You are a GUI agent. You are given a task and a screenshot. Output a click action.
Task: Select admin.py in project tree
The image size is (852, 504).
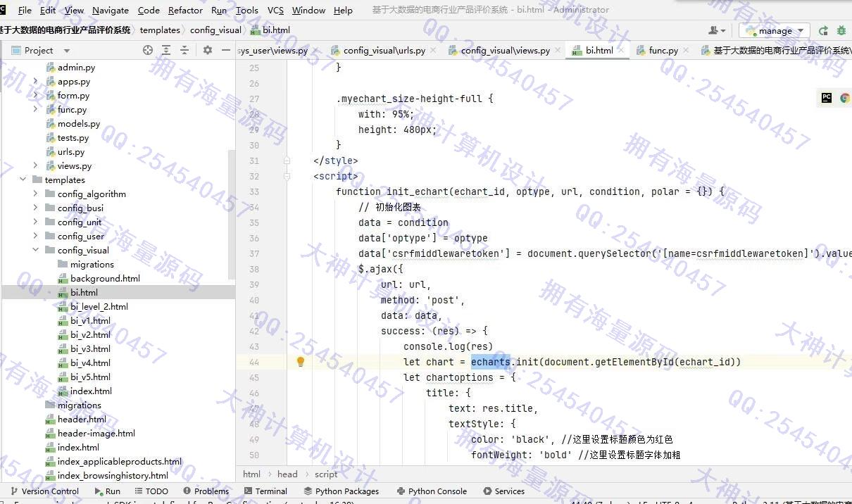pyautogui.click(x=76, y=67)
